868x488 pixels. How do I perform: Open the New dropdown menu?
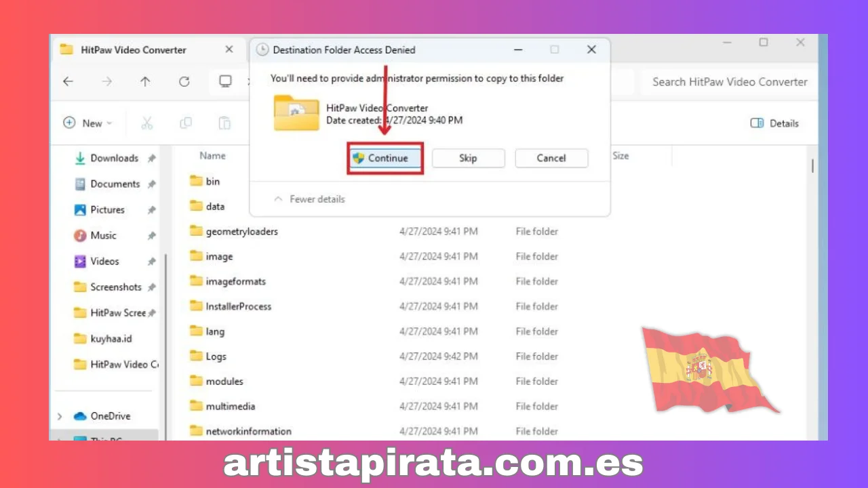(x=88, y=123)
